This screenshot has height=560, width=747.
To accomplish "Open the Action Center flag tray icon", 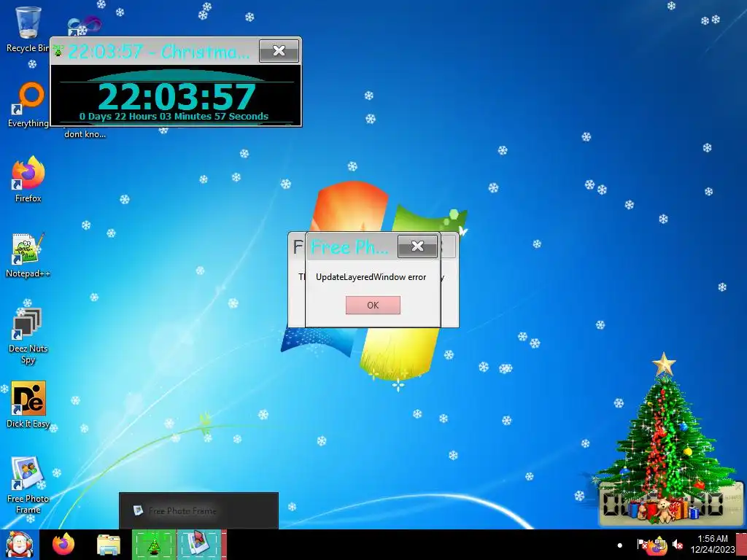I will pyautogui.click(x=642, y=544).
